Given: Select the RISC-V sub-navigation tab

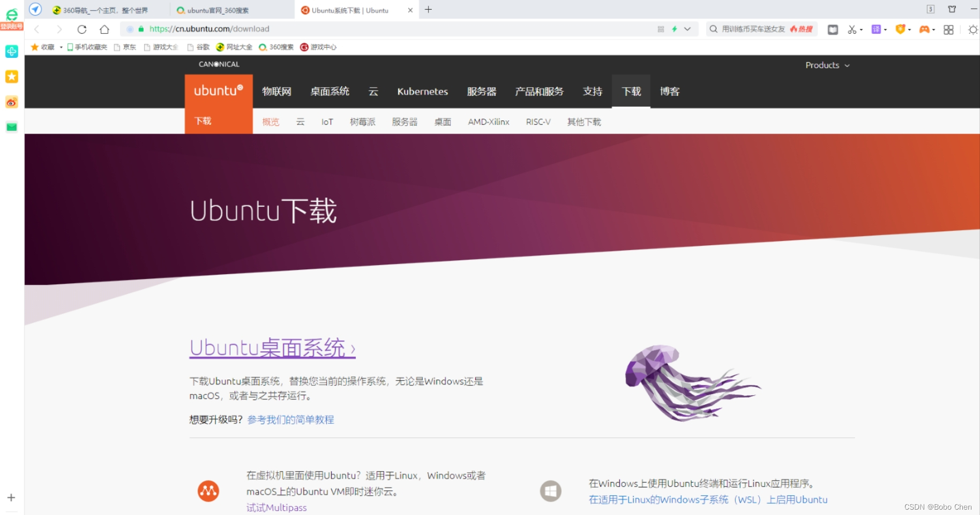Looking at the screenshot, I should [538, 122].
